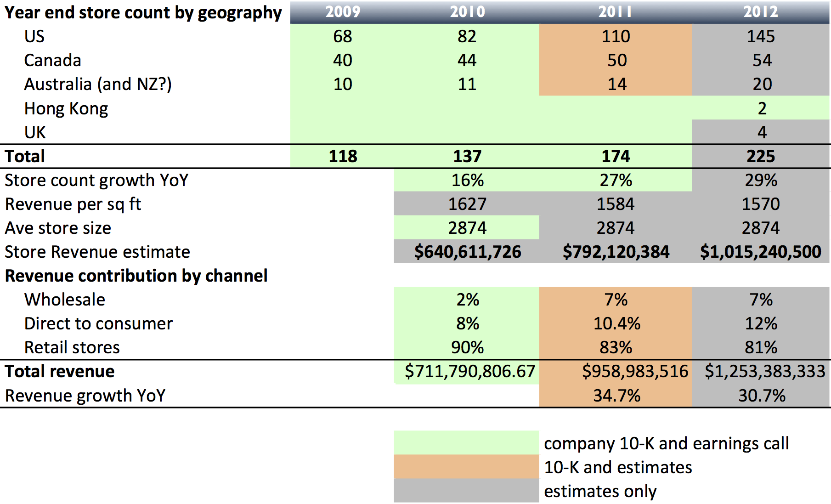This screenshot has width=831, height=504.
Task: Select Retail stores value 81%
Action: [x=761, y=347]
